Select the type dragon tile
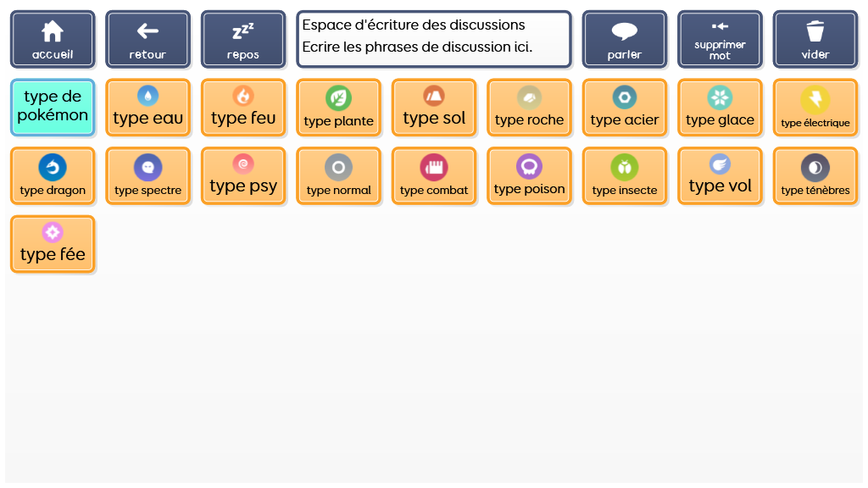This screenshot has width=868, height=488. click(53, 176)
